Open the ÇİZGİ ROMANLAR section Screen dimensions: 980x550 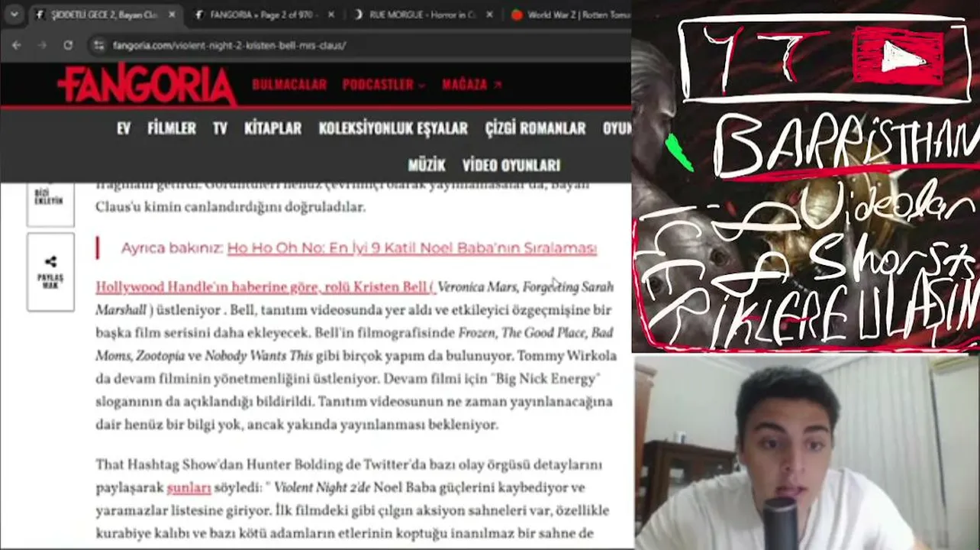click(535, 128)
